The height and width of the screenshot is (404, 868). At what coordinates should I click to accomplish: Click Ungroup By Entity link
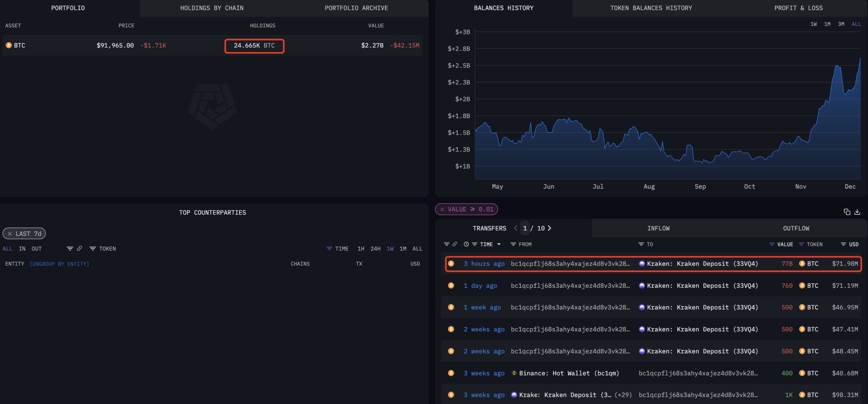(59, 264)
